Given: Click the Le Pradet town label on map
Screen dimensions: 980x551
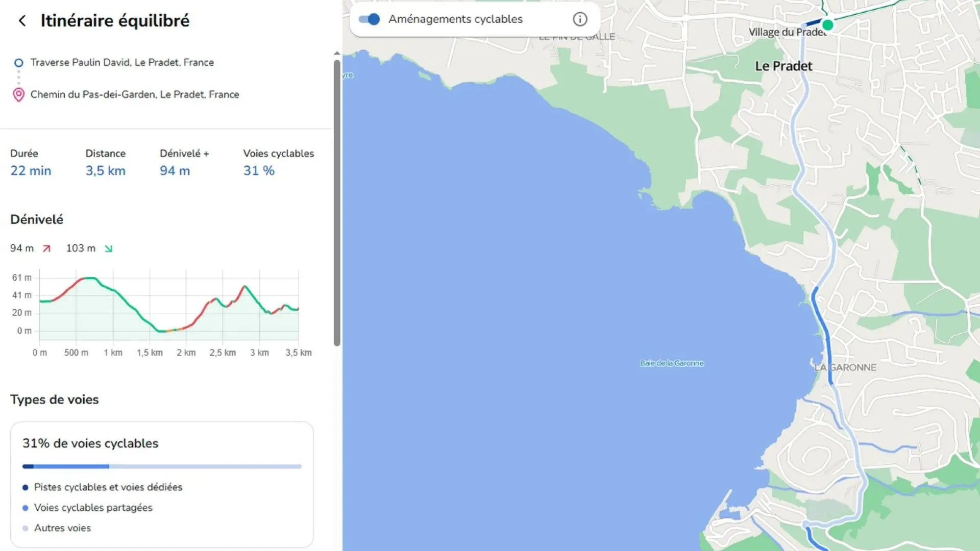Looking at the screenshot, I should coord(783,66).
